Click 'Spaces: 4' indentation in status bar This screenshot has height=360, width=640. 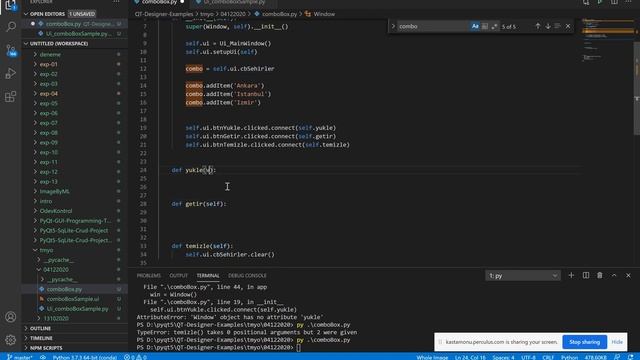click(503, 357)
